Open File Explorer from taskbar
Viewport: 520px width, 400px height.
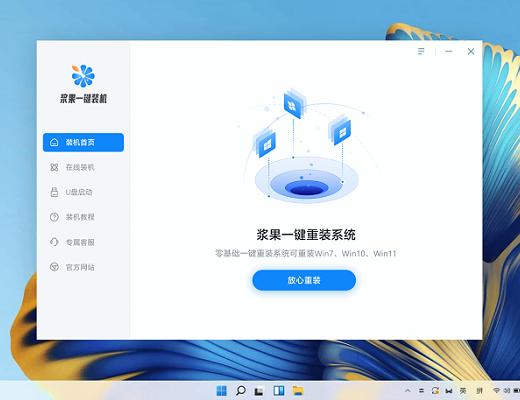(298, 391)
